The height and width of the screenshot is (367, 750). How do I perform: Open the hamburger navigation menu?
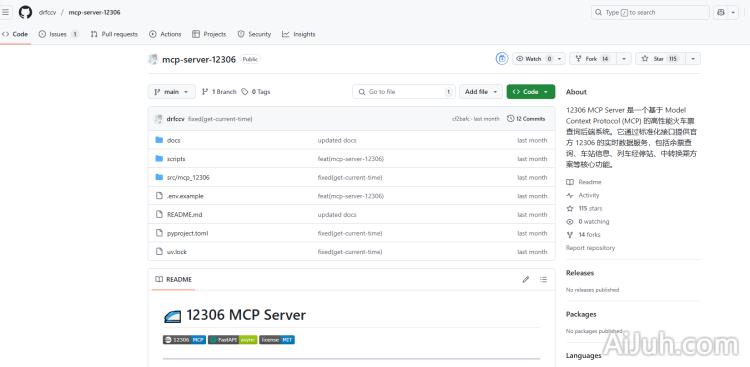coord(5,12)
